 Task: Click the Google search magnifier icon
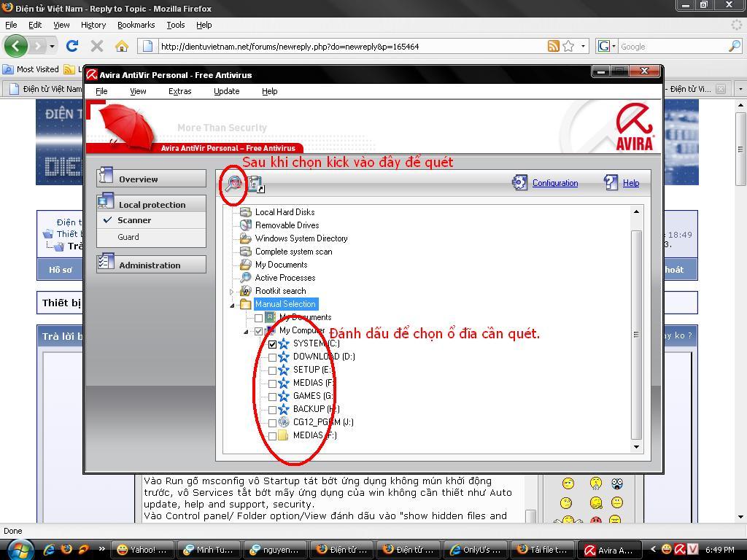[735, 46]
